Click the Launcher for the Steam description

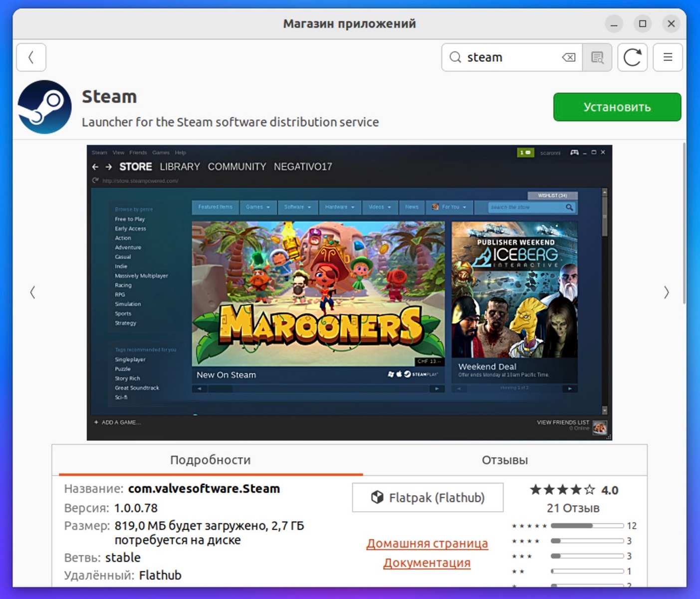[230, 122]
